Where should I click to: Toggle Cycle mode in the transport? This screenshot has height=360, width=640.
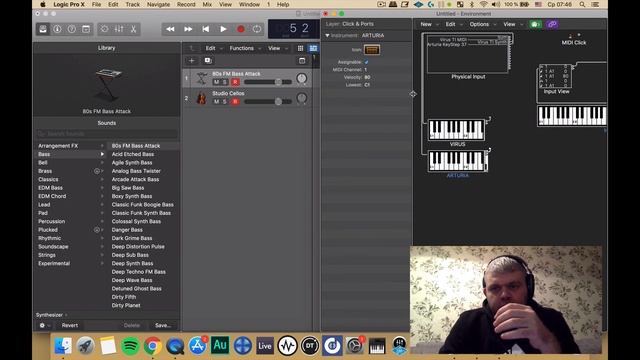click(x=257, y=29)
